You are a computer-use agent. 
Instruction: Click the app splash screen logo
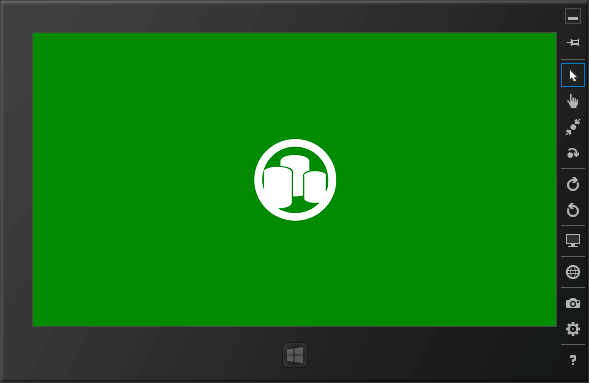coord(295,180)
